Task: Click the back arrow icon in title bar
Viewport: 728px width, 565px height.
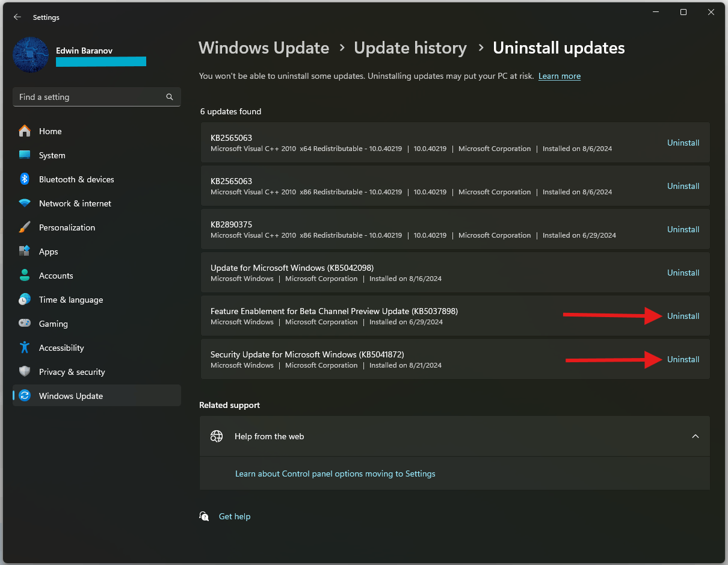Action: (x=17, y=17)
